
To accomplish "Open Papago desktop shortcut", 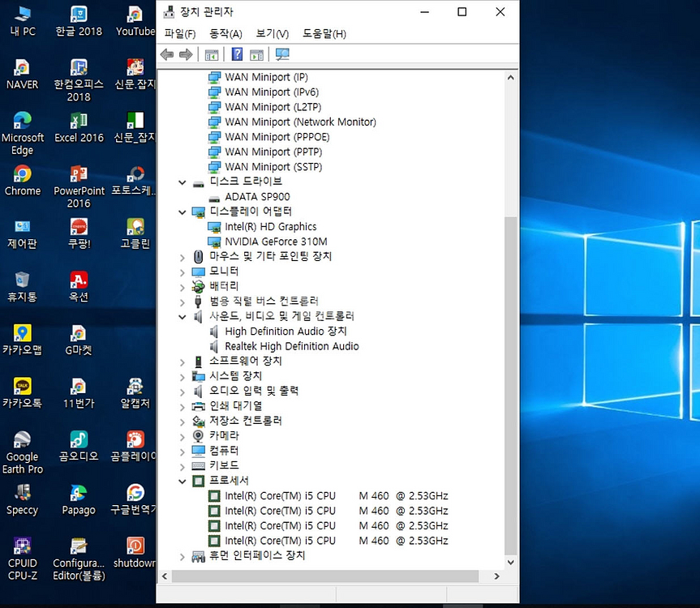I will coord(79,499).
